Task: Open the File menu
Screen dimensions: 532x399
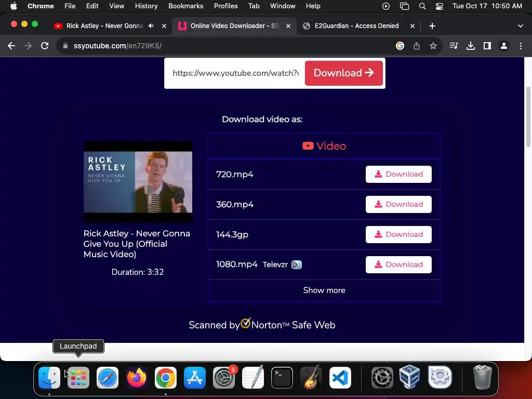Action: click(70, 6)
